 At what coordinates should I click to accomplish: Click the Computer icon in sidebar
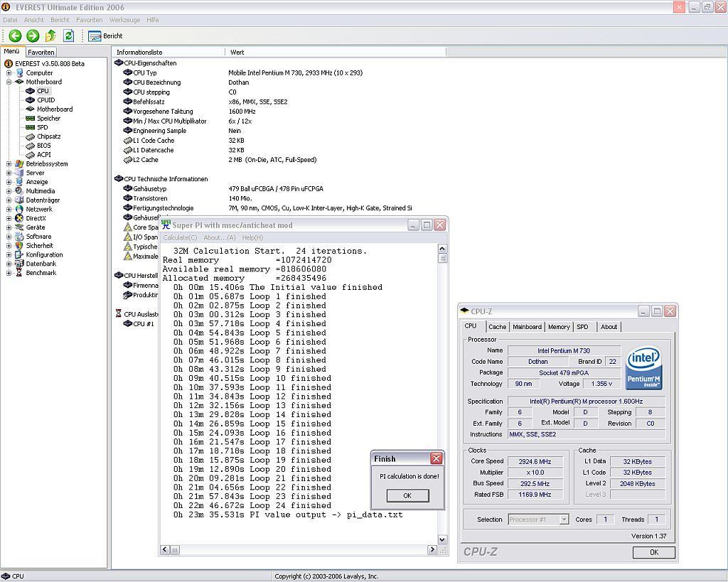pos(19,73)
